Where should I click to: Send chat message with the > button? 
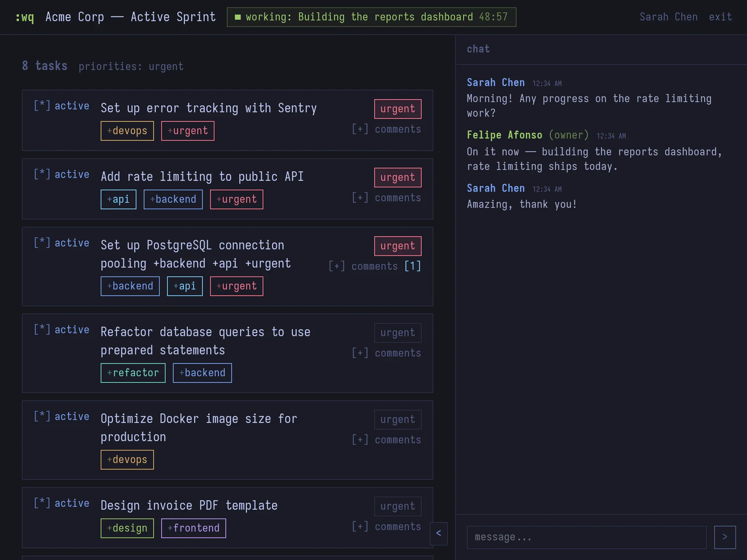[x=725, y=537]
